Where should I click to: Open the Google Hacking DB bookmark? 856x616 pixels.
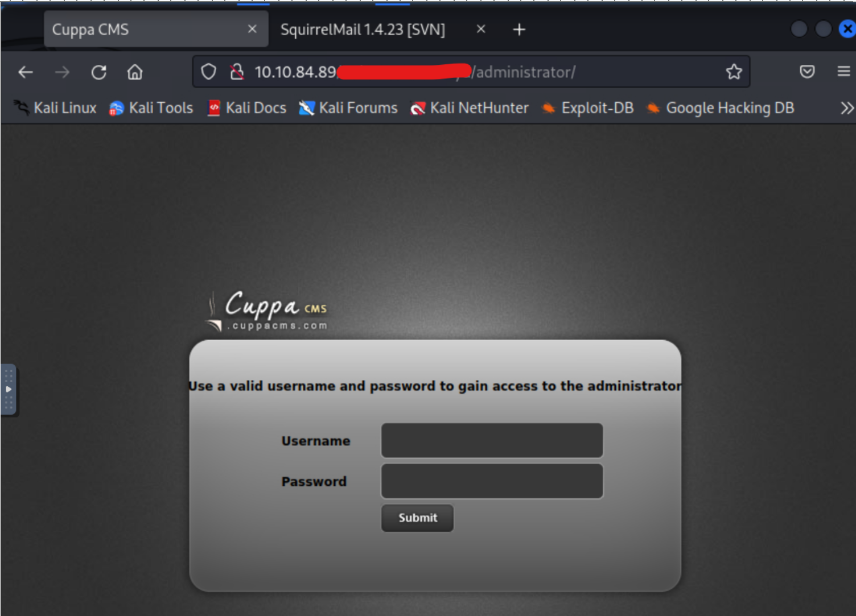click(x=721, y=108)
